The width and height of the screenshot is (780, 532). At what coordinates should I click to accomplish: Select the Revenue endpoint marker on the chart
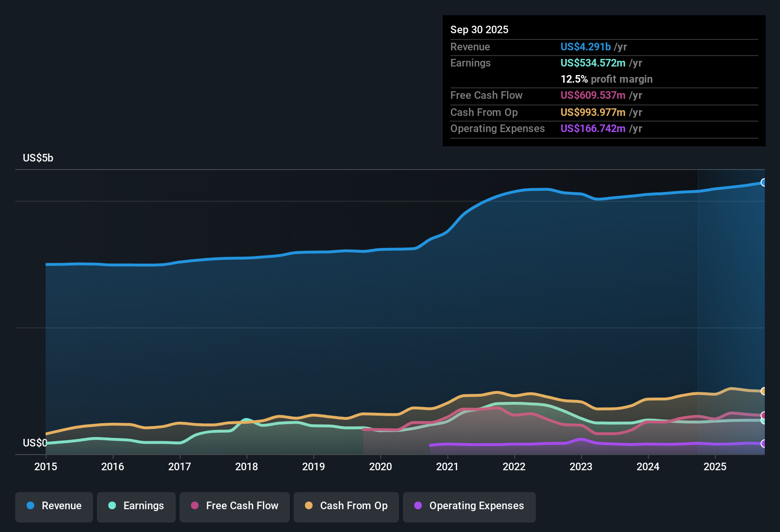[764, 182]
